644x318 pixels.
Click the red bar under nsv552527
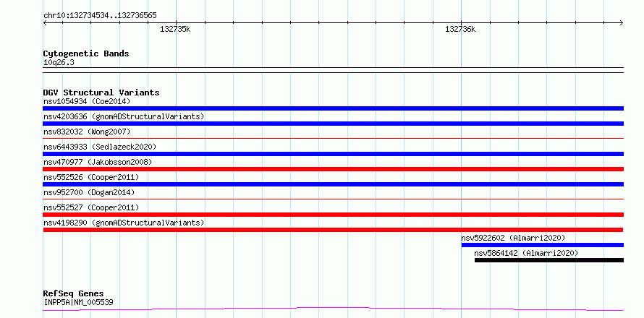333,215
